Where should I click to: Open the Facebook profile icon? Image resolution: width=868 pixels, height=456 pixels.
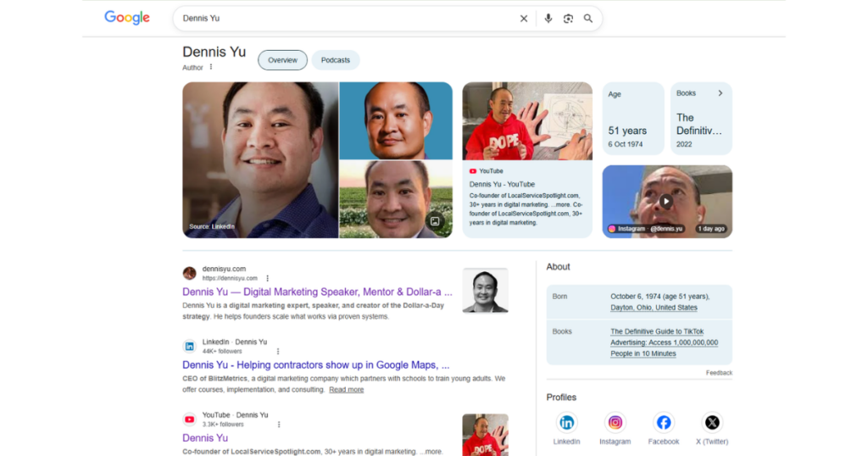pos(663,423)
